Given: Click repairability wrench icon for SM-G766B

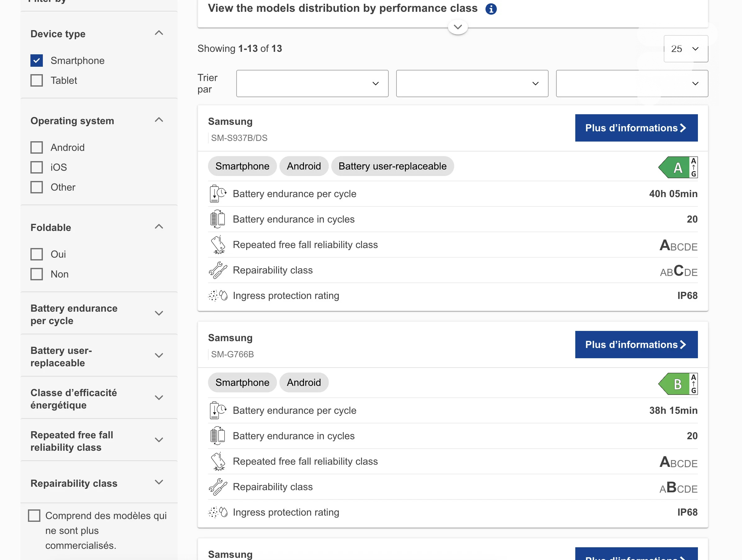Looking at the screenshot, I should tap(218, 486).
